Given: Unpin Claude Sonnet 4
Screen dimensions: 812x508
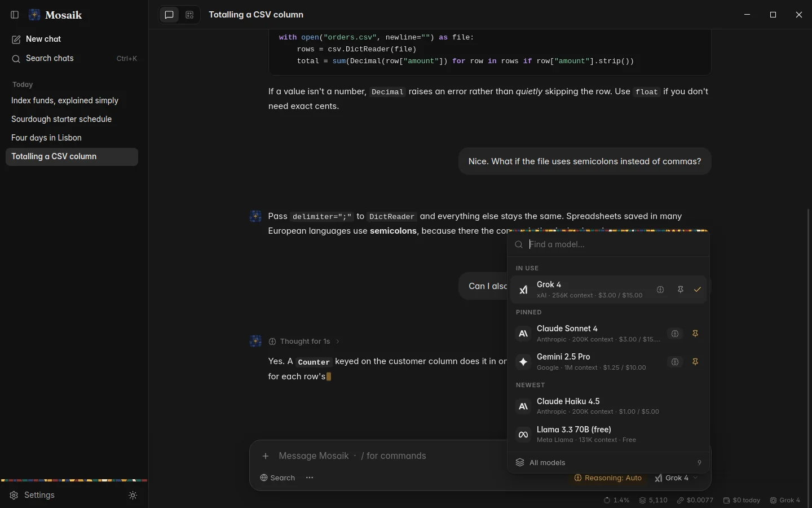Looking at the screenshot, I should (695, 334).
